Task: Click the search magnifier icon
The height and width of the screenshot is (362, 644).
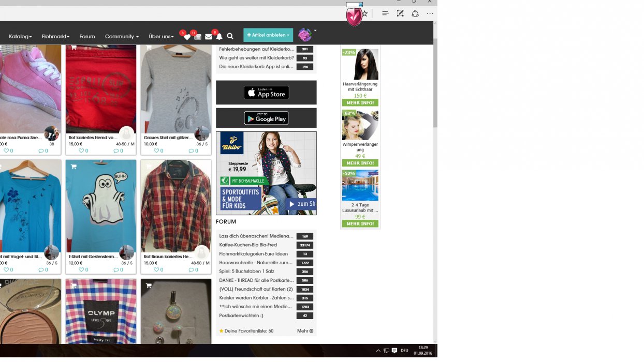Action: (x=230, y=36)
